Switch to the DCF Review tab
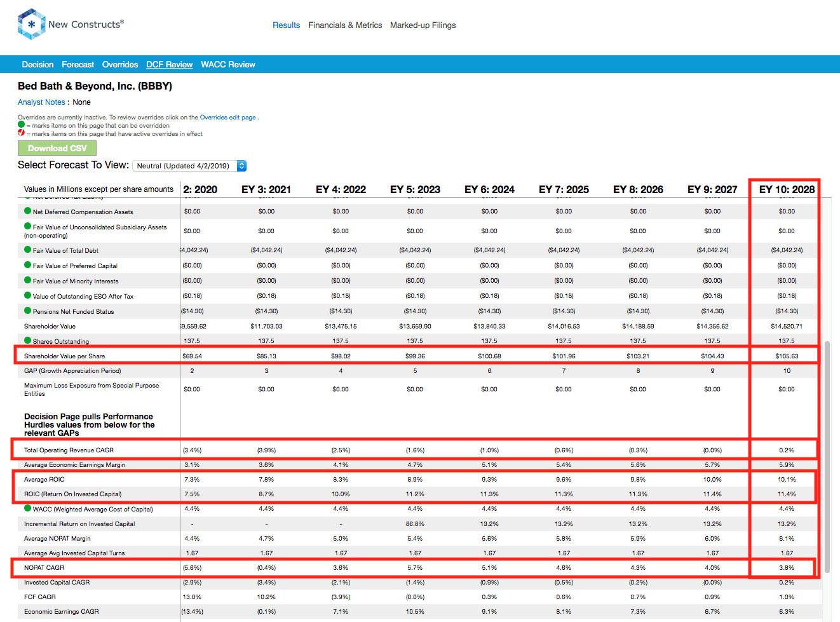840x622 pixels. [169, 65]
